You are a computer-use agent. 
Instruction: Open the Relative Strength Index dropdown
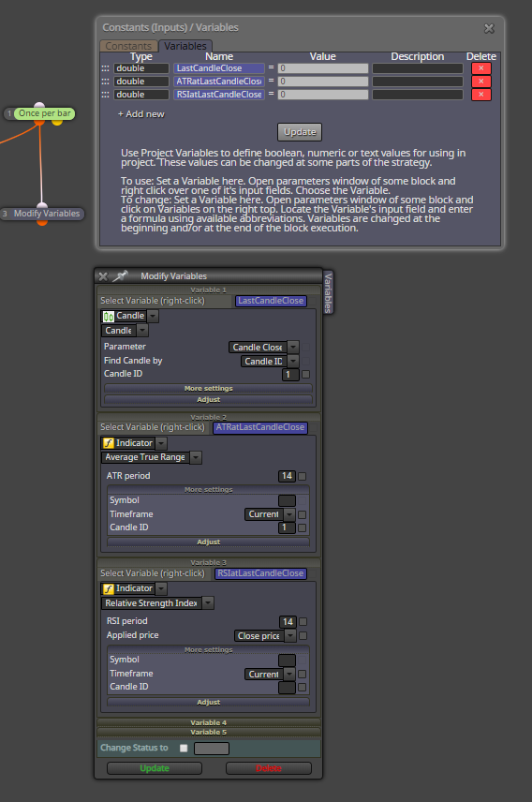pyautogui.click(x=208, y=603)
